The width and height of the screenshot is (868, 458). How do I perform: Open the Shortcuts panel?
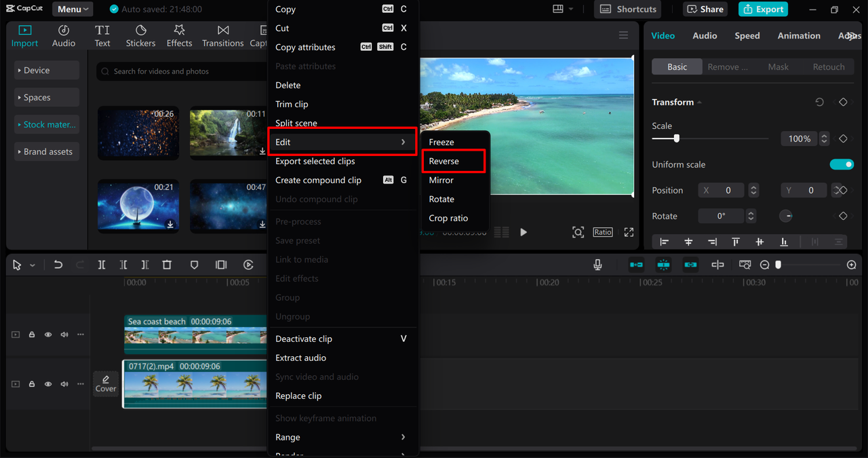click(627, 9)
